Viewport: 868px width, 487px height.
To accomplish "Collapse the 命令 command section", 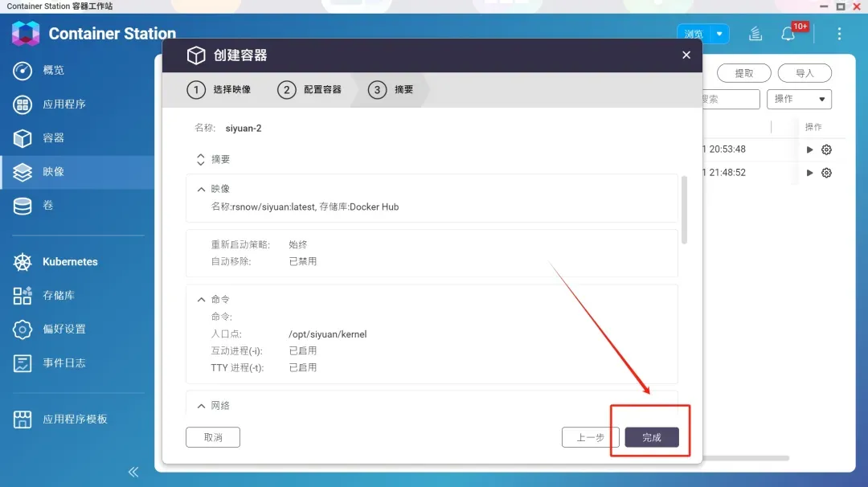I will (201, 299).
